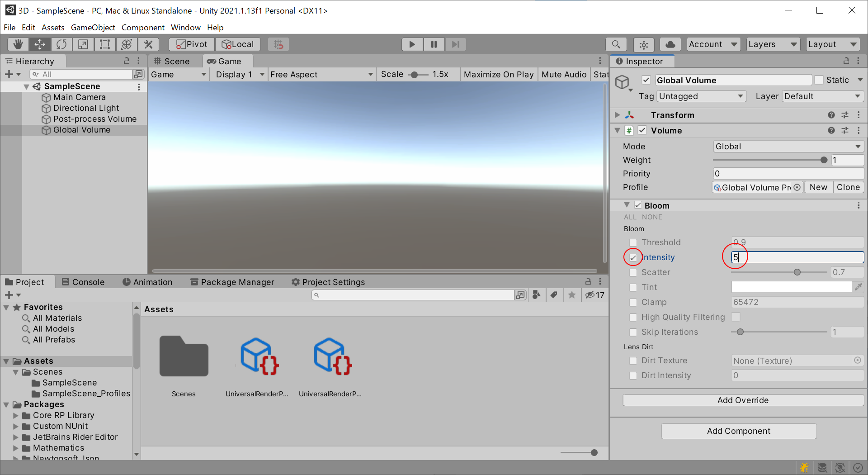Open the Volume Mode dropdown
Image resolution: width=868 pixels, height=475 pixels.
pyautogui.click(x=788, y=147)
